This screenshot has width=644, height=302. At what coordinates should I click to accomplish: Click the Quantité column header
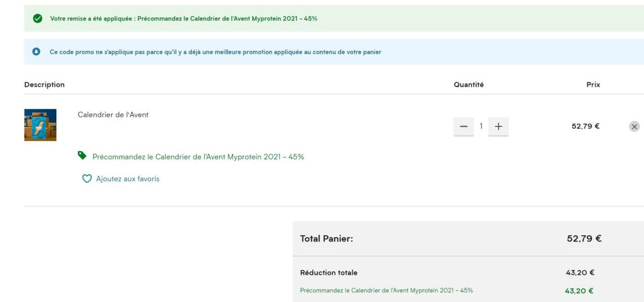[469, 85]
